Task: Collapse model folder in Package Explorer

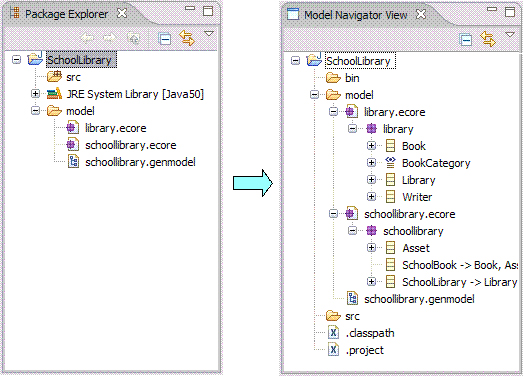Action: coord(35,111)
